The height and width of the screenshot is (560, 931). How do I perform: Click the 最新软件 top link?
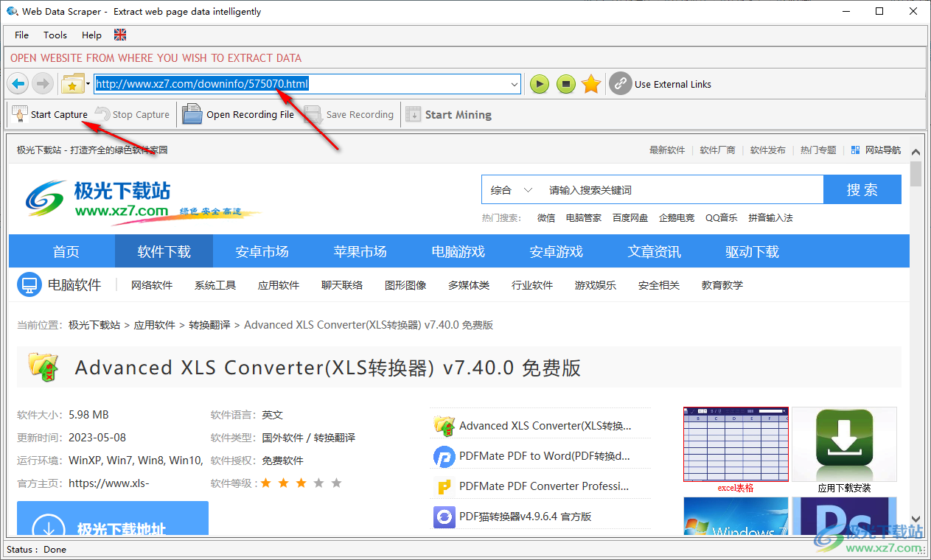[x=667, y=150]
